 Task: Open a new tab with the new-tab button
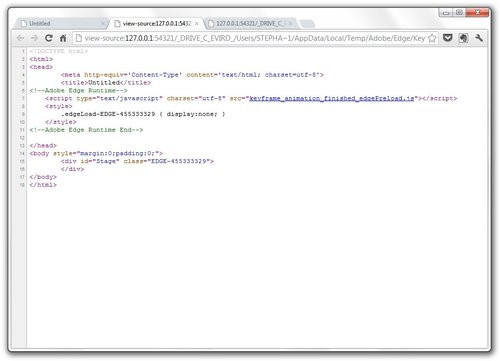[x=307, y=23]
